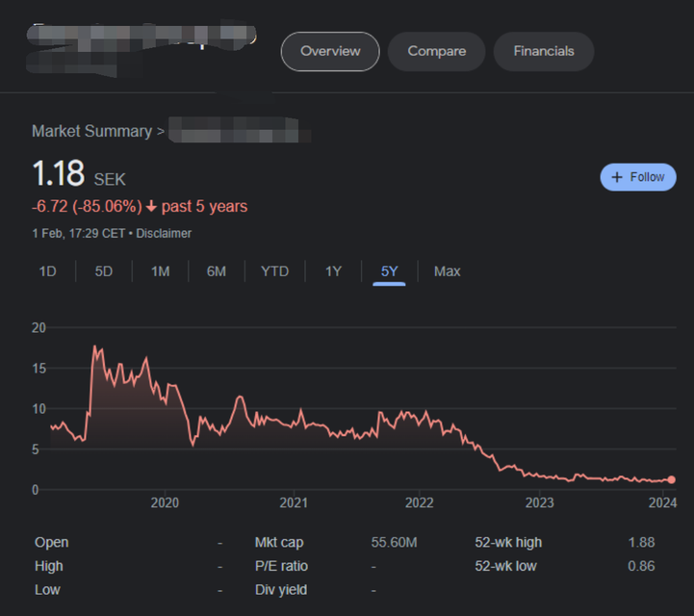Select the 1D chart range

tap(47, 271)
